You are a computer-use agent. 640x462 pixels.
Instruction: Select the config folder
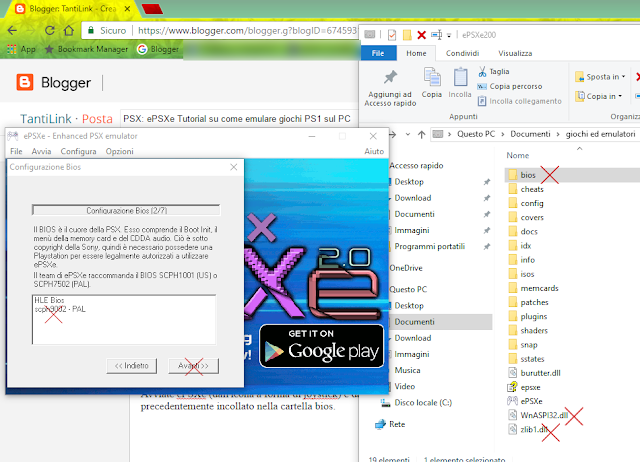click(x=526, y=203)
